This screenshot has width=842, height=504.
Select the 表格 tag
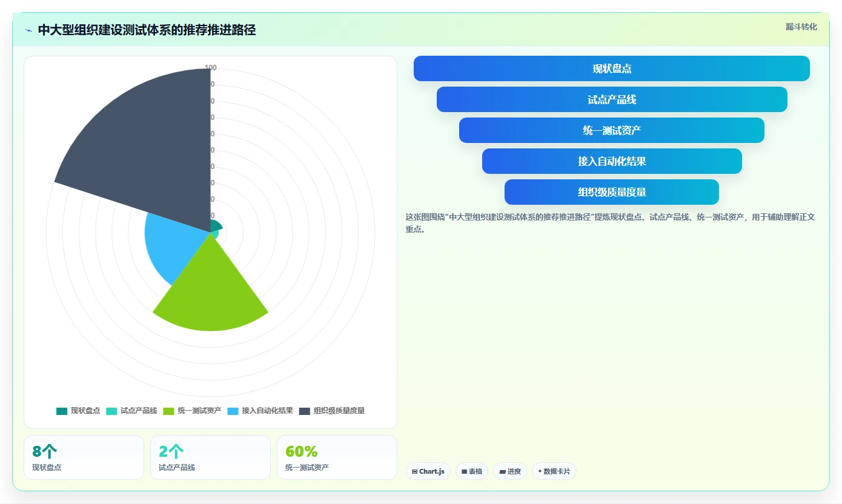[x=472, y=471]
